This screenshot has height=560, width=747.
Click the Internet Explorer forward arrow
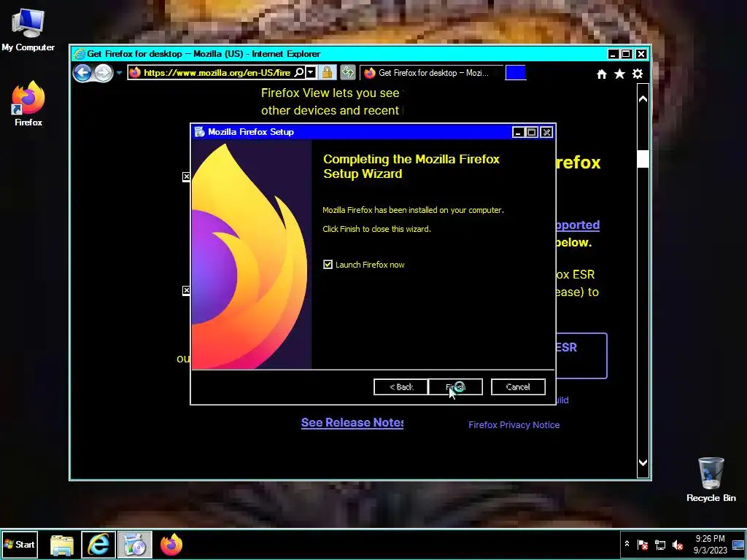coord(103,73)
